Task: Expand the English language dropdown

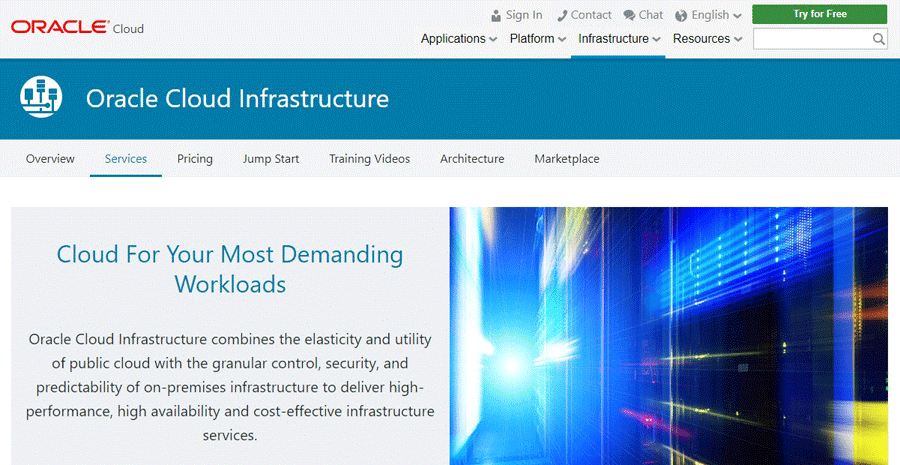Action: tap(716, 16)
